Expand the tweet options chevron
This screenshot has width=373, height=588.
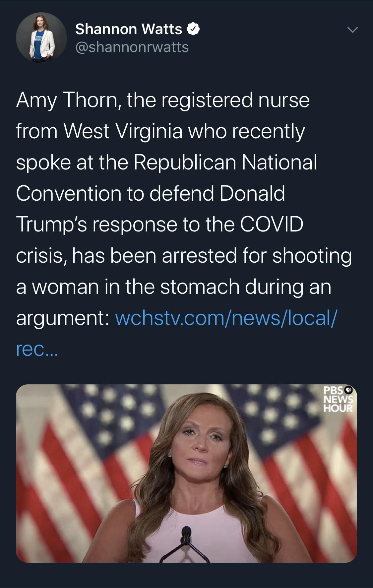(x=352, y=30)
